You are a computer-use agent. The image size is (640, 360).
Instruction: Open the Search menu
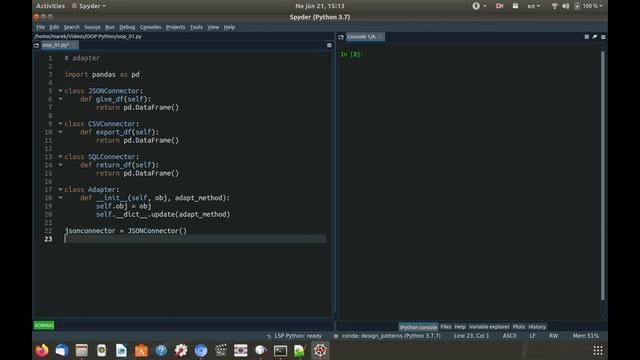[71, 27]
